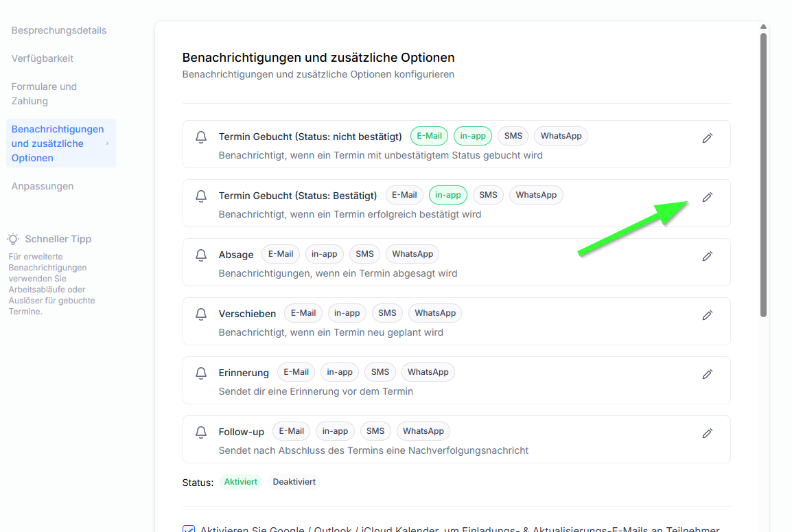Viewport: 792px width, 532px height.
Task: Edit the Follow-up notification
Action: click(x=707, y=433)
